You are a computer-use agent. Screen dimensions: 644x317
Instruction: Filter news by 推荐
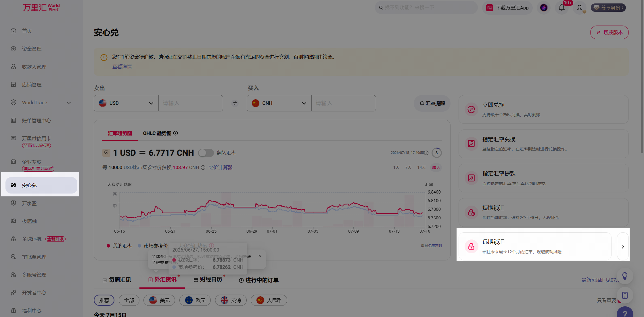click(x=104, y=300)
